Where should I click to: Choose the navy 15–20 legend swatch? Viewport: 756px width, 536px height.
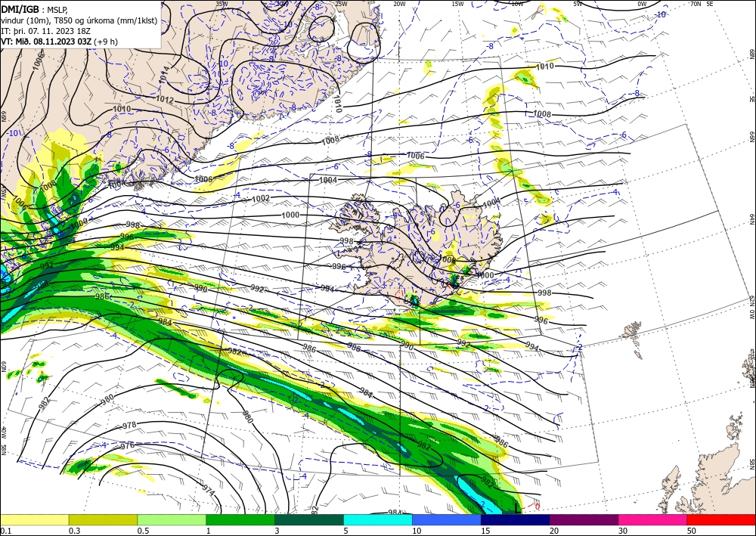[x=516, y=519]
